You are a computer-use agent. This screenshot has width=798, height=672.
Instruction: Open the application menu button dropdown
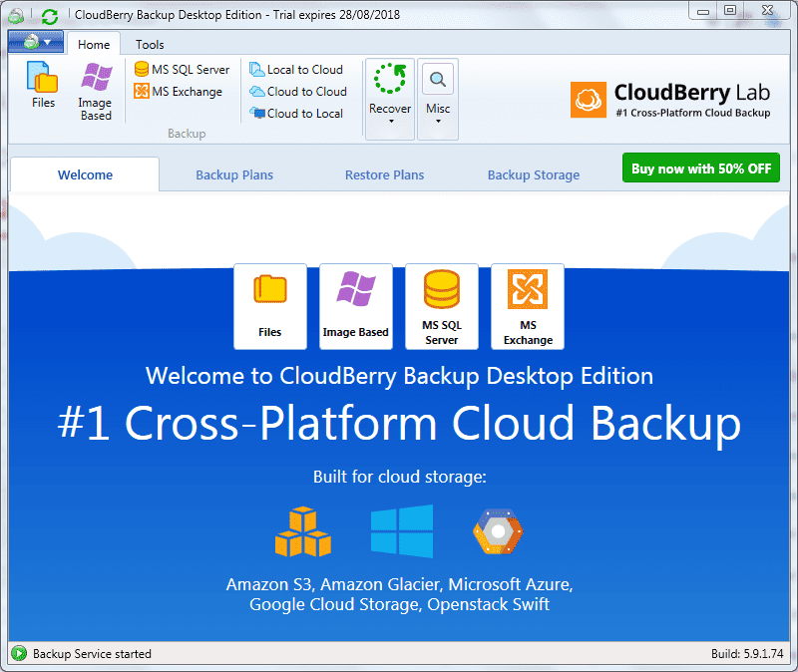pyautogui.click(x=36, y=42)
